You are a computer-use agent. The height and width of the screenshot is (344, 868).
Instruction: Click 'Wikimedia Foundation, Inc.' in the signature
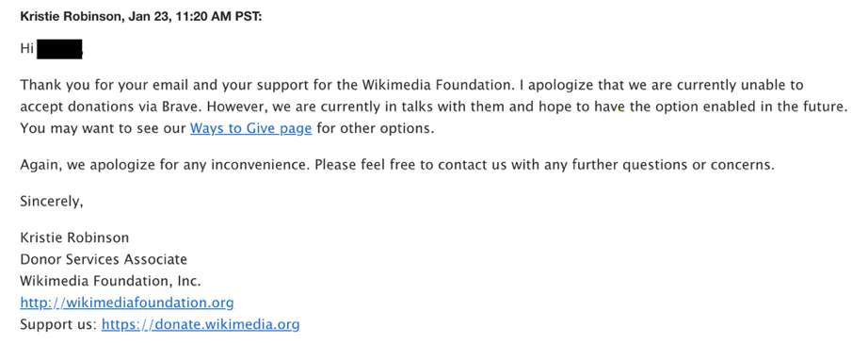[x=110, y=281]
